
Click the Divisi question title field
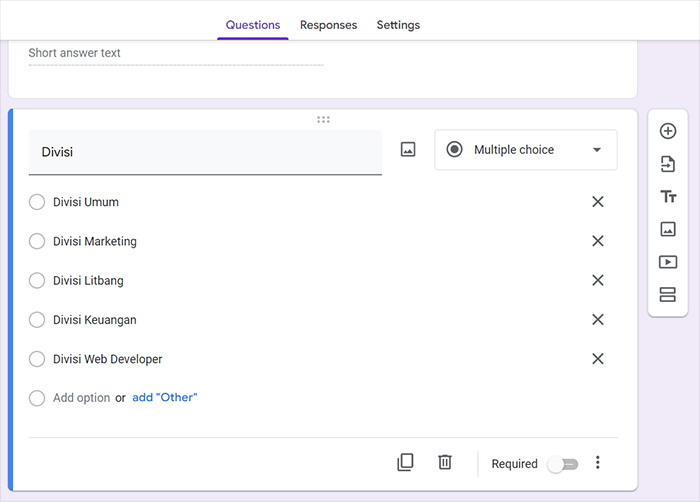205,153
